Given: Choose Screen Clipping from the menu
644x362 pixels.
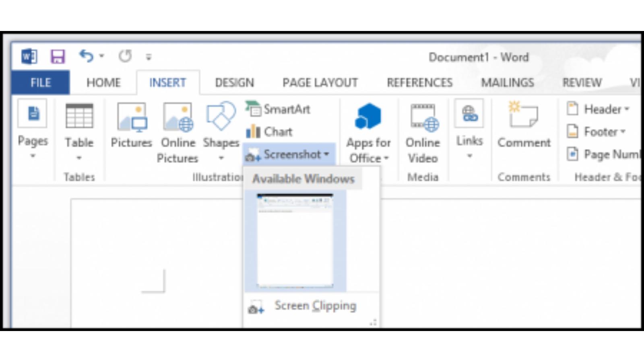Looking at the screenshot, I should 312,306.
